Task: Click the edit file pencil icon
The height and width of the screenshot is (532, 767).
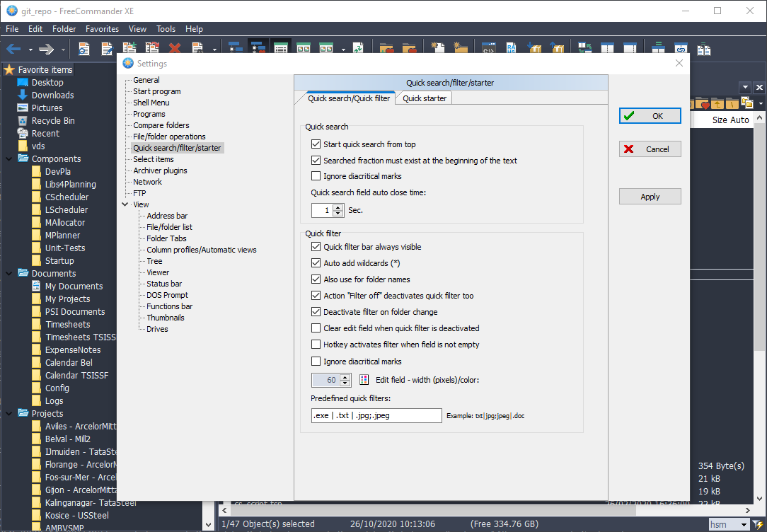Action: pos(107,49)
